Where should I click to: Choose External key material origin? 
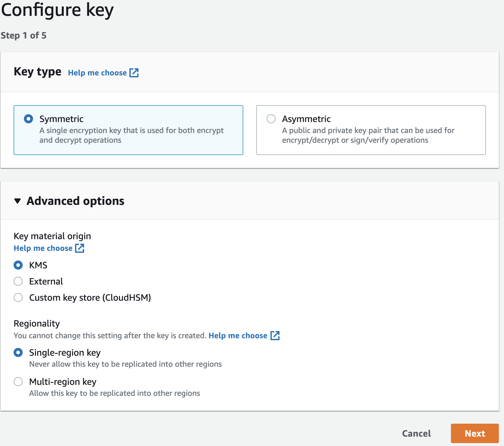18,281
